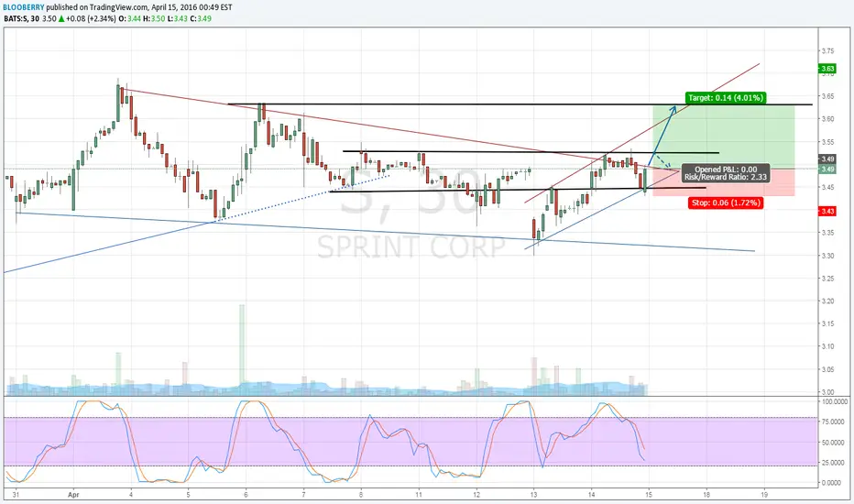Click the 3.55 price axis tick
The height and width of the screenshot is (504, 854).
[827, 142]
